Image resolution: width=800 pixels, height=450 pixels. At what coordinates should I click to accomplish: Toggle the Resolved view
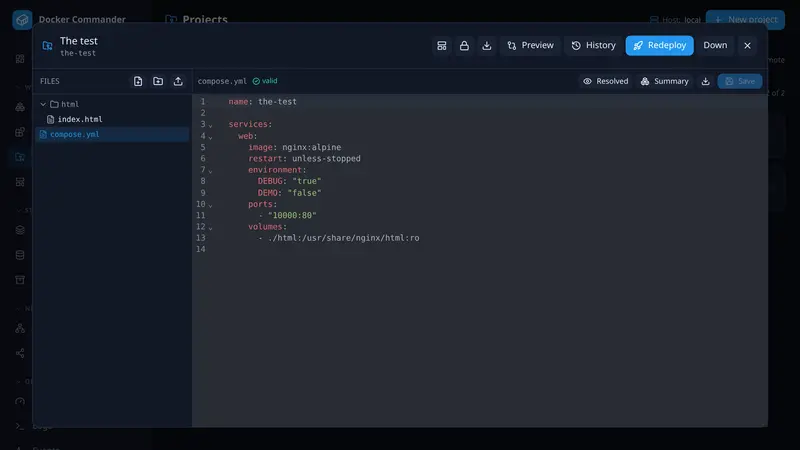click(606, 81)
